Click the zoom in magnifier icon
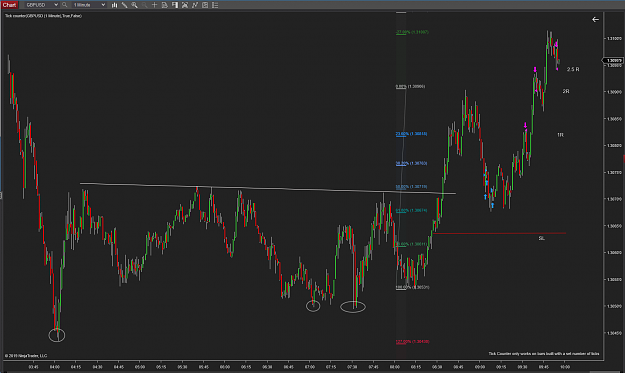This screenshot has height=373, width=625. (134, 5)
